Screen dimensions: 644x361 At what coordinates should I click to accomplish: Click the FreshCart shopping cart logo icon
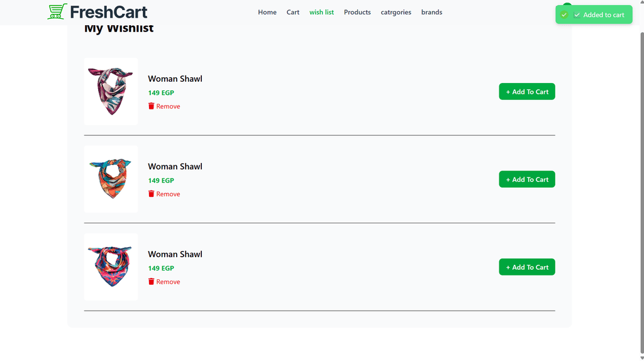point(57,11)
